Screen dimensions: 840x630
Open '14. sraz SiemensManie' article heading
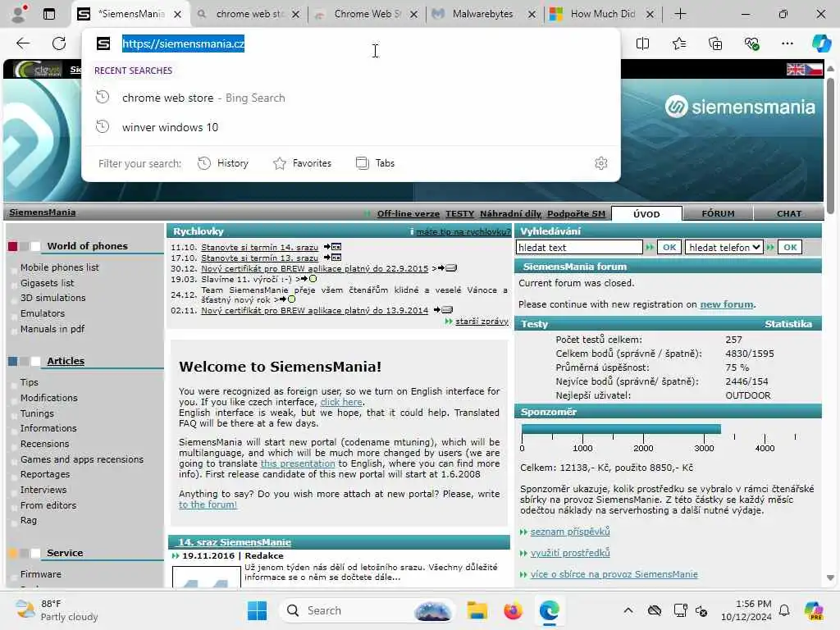point(235,542)
